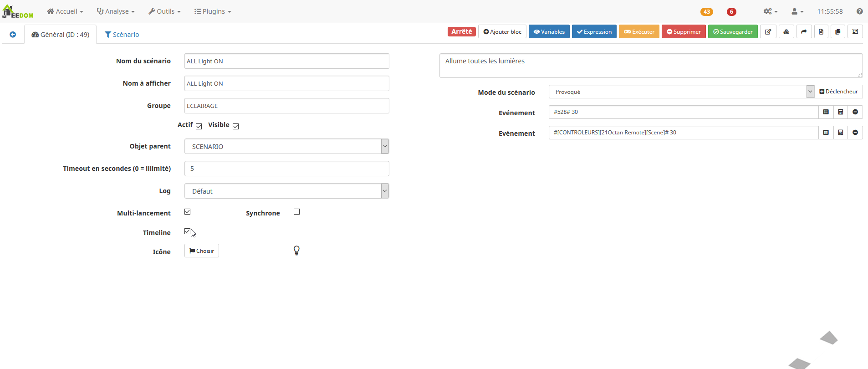Open the Mode du scénario dropdown
This screenshot has width=868, height=369.
[681, 92]
